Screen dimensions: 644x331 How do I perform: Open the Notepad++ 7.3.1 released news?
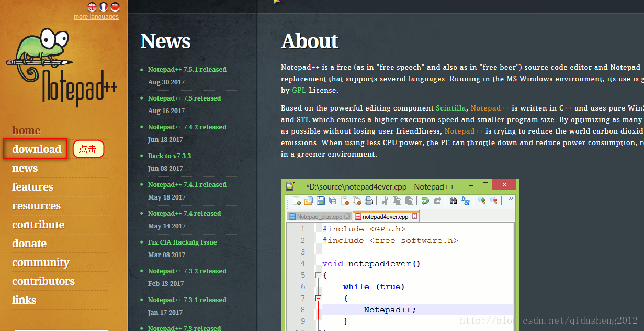pyautogui.click(x=187, y=300)
